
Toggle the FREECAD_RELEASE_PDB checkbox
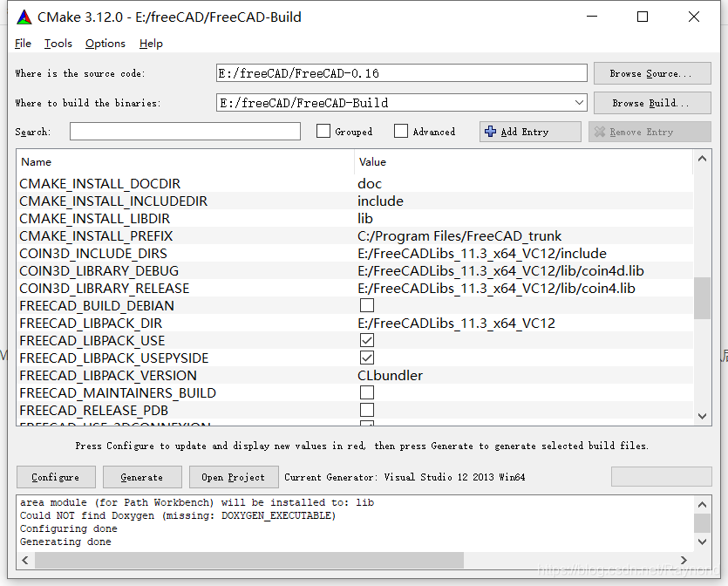[367, 410]
